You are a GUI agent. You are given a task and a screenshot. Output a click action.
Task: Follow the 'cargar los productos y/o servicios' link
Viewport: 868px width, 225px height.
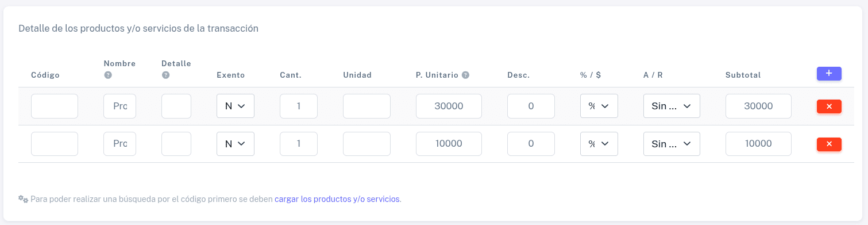(x=337, y=199)
